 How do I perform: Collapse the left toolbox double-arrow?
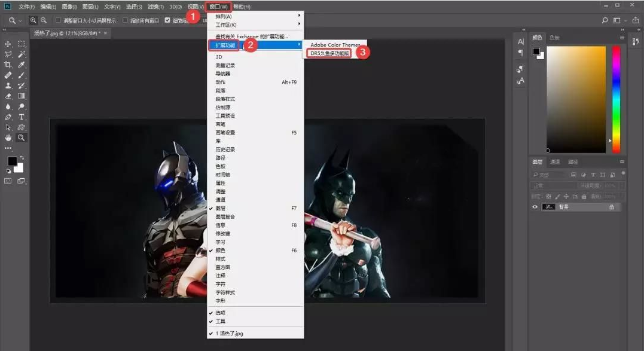pyautogui.click(x=4, y=30)
